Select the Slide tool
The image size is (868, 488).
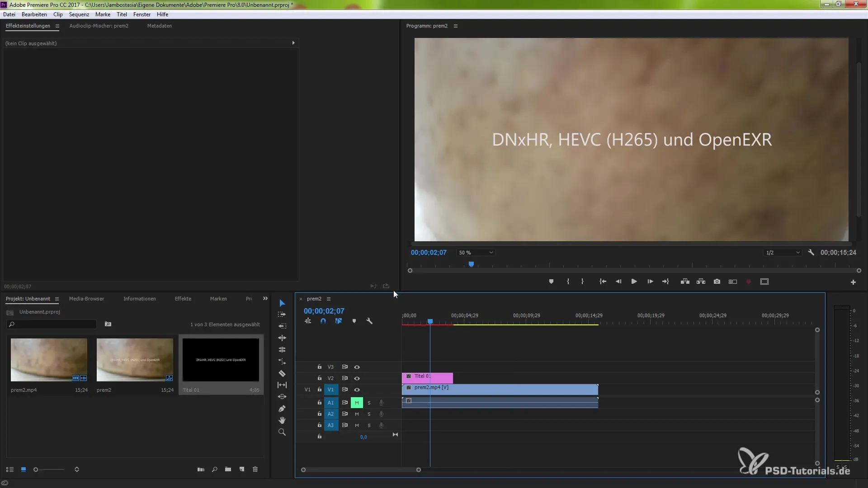click(x=282, y=397)
